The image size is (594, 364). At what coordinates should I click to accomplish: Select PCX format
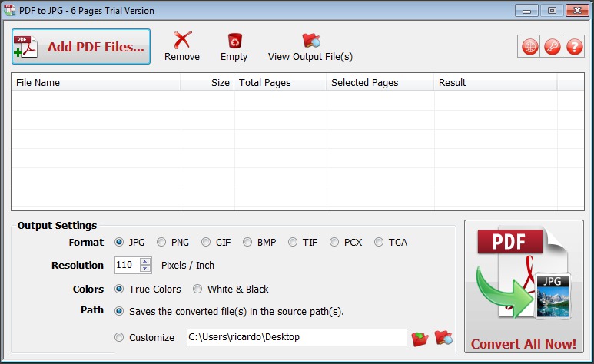coord(346,242)
